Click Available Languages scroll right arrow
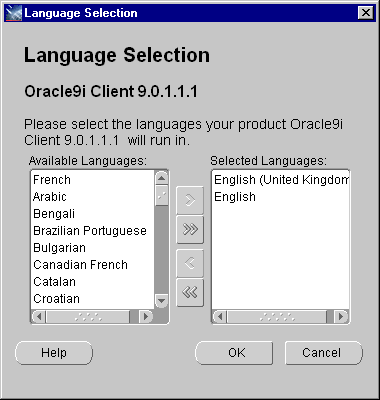 (146, 316)
